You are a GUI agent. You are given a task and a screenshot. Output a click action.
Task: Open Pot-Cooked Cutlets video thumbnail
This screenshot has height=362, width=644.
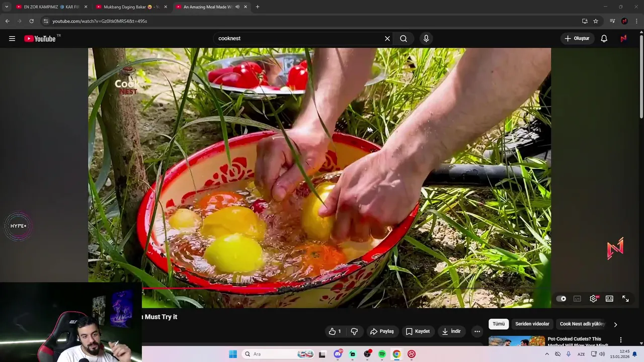(517, 341)
